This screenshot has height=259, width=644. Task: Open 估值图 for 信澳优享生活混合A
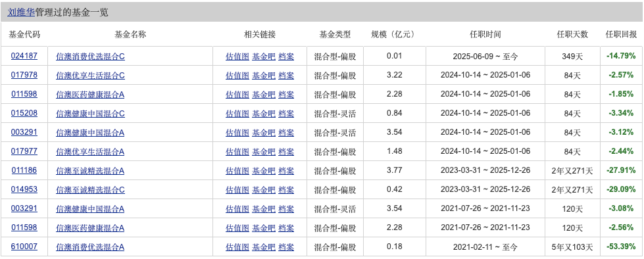coord(237,152)
